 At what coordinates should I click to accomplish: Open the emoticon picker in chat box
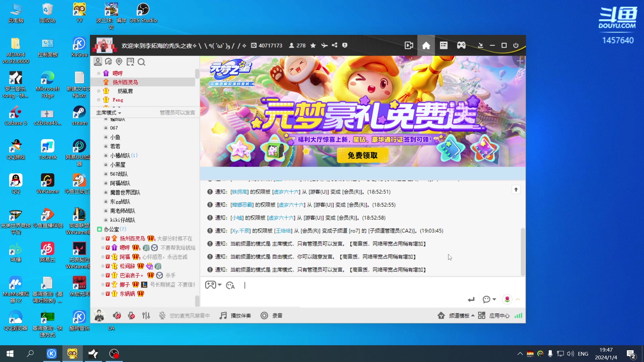(x=230, y=285)
